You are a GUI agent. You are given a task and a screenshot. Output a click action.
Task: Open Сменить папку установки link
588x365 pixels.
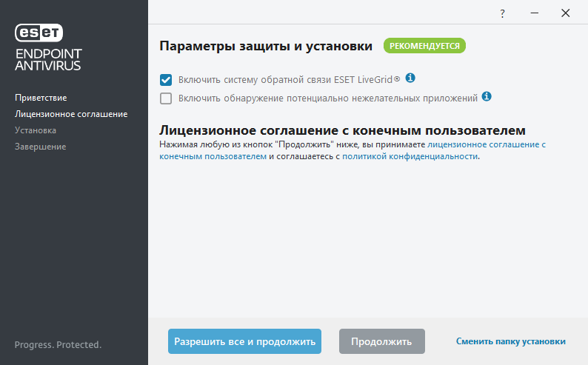pos(510,341)
